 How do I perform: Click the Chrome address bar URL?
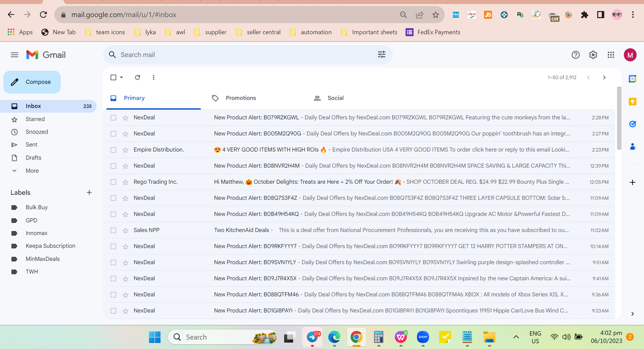coord(124,15)
